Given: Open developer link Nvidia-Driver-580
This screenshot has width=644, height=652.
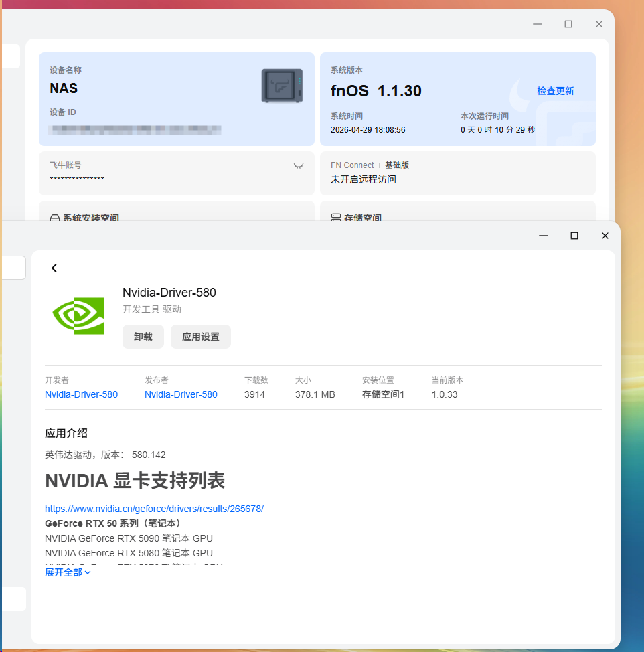Looking at the screenshot, I should [x=82, y=394].
